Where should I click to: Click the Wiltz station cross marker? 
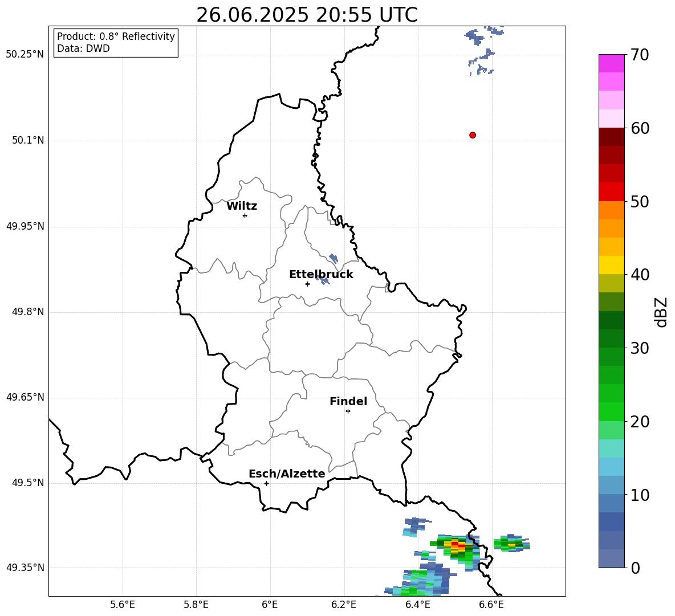click(x=245, y=215)
